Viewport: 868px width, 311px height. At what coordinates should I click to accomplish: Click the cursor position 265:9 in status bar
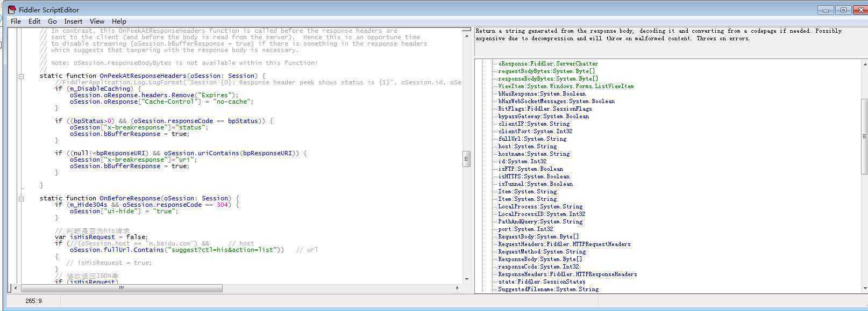pyautogui.click(x=33, y=301)
